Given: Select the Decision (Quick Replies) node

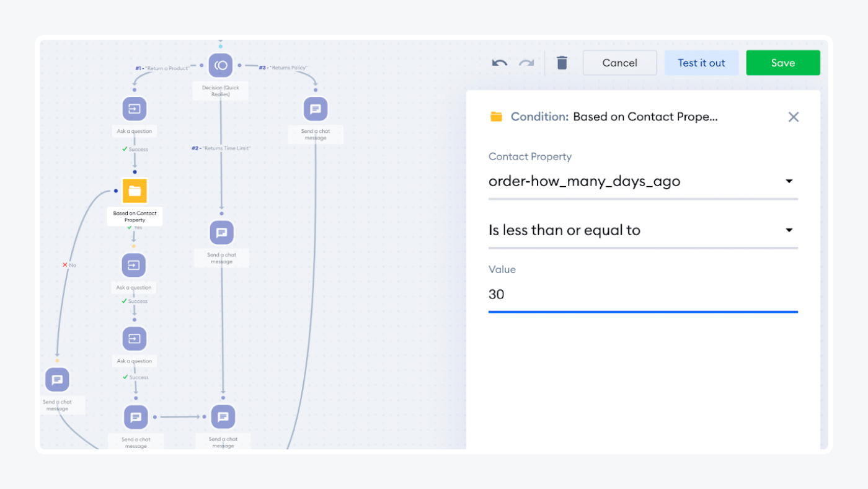Looking at the screenshot, I should point(220,66).
